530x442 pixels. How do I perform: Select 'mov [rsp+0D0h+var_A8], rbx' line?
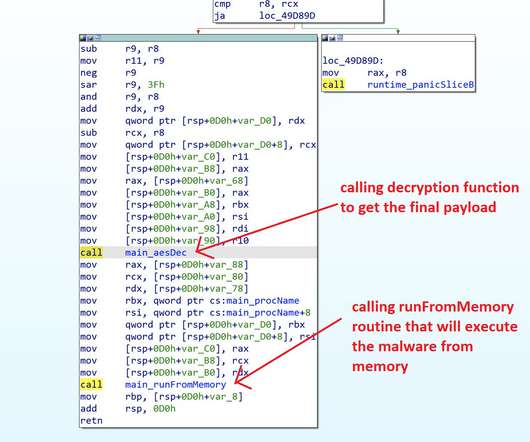click(x=165, y=205)
